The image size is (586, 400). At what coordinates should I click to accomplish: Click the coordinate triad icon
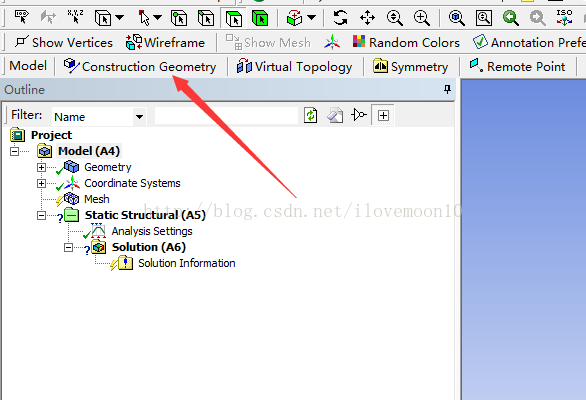pyautogui.click(x=332, y=42)
